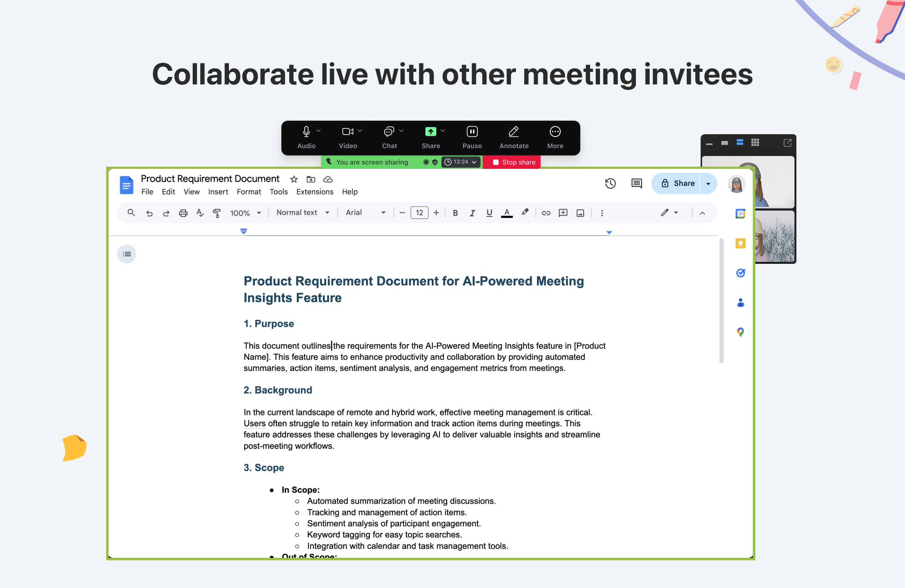Show the document outline icon
The width and height of the screenshot is (905, 588).
pos(127,254)
